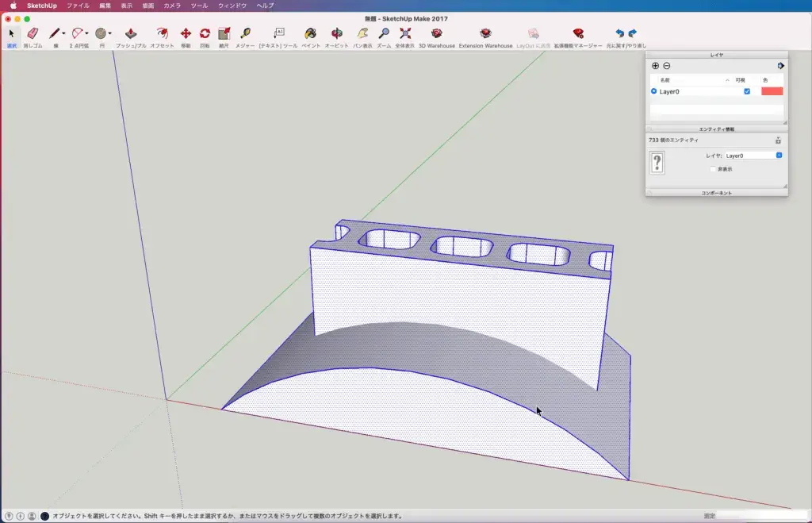812x523 pixels.
Task: Click the Layer0 red color swatch
Action: (772, 91)
